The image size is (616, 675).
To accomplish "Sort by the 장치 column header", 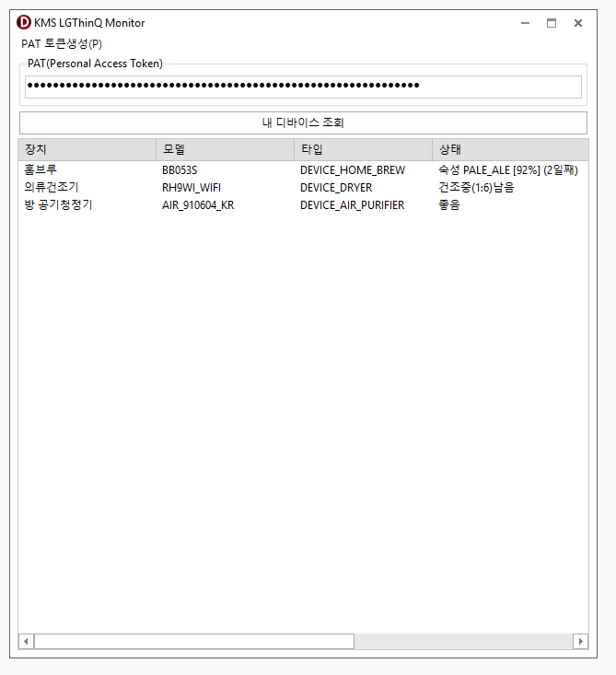I will pyautogui.click(x=87, y=149).
